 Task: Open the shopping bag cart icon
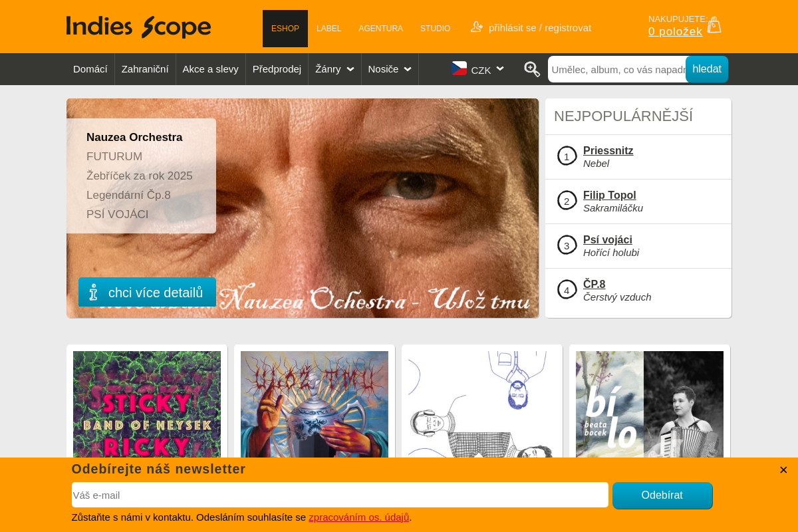[x=714, y=25]
